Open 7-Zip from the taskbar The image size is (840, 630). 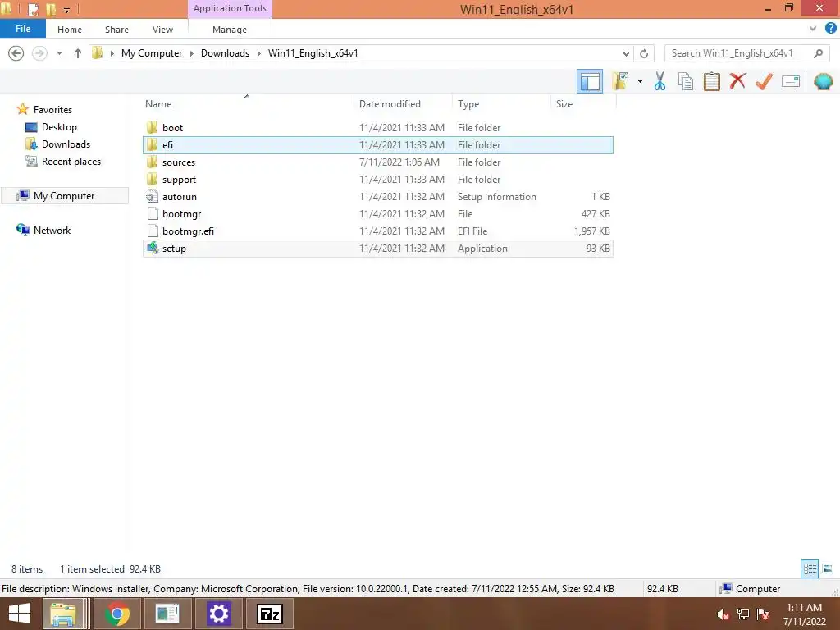click(x=269, y=614)
